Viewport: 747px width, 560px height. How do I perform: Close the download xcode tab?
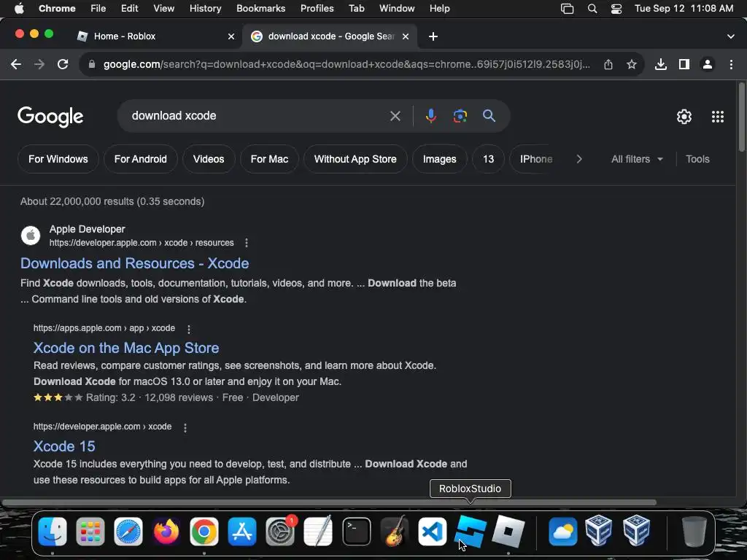(x=406, y=36)
